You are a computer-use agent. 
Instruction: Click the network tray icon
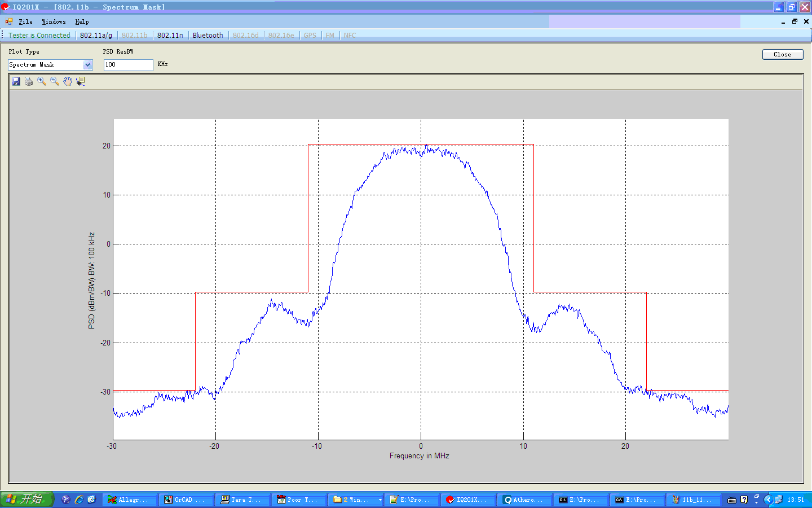pyautogui.click(x=778, y=500)
